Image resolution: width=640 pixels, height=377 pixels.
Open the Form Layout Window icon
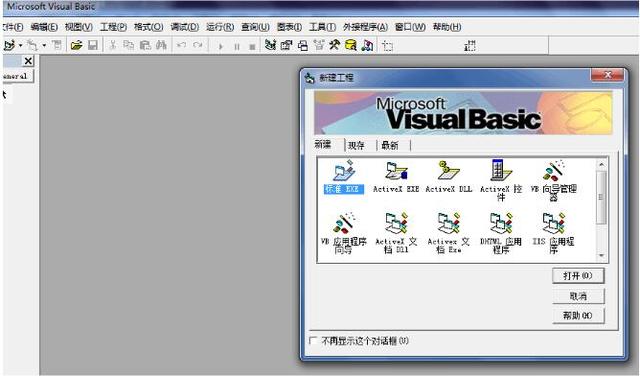[x=302, y=45]
